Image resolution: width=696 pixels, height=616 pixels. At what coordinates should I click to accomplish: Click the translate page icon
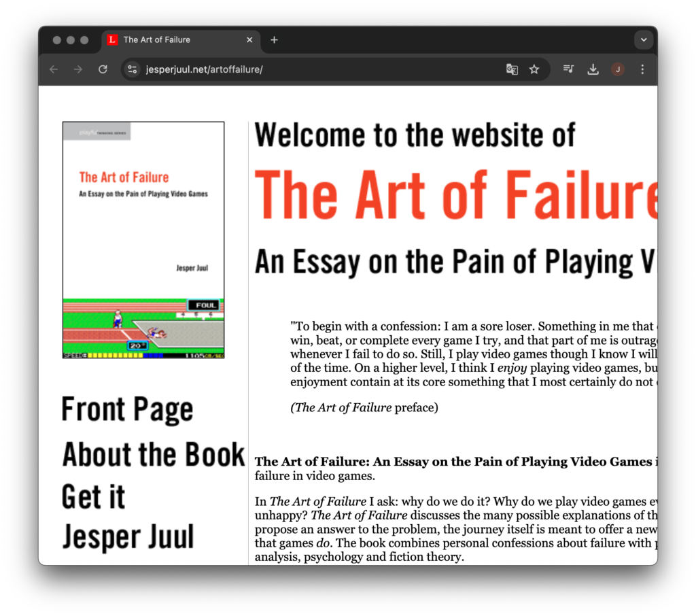[x=512, y=69]
